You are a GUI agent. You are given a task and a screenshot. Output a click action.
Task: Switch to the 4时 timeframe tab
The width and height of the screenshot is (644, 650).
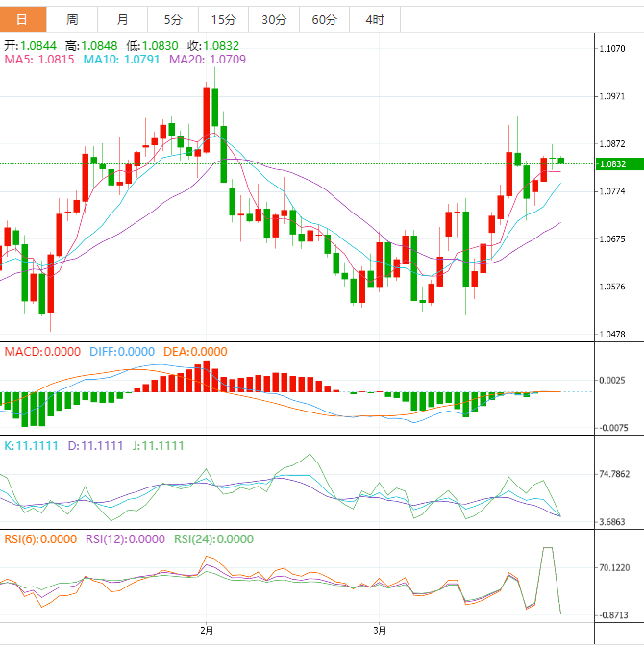374,19
